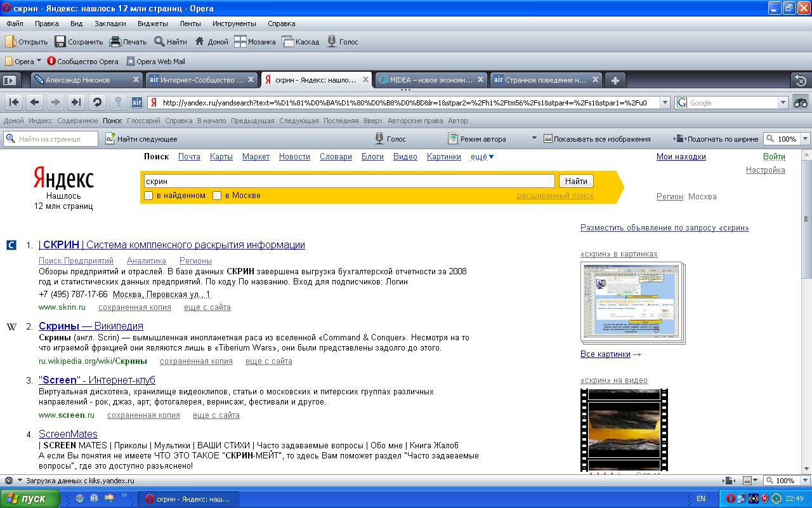Click the Найти следующее icon
This screenshot has width=812, height=508.
pos(141,138)
